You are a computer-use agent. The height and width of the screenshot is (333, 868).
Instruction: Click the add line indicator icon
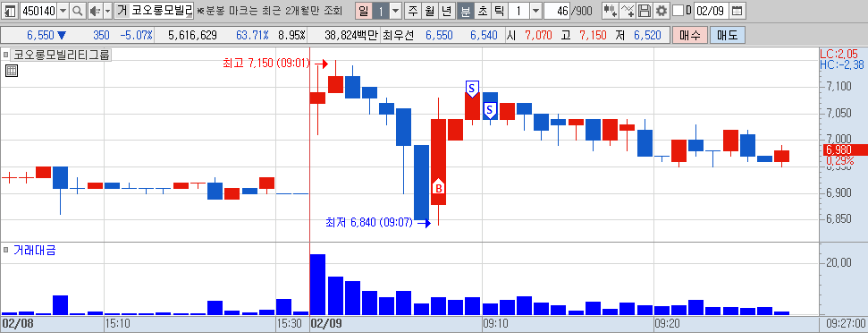628,10
